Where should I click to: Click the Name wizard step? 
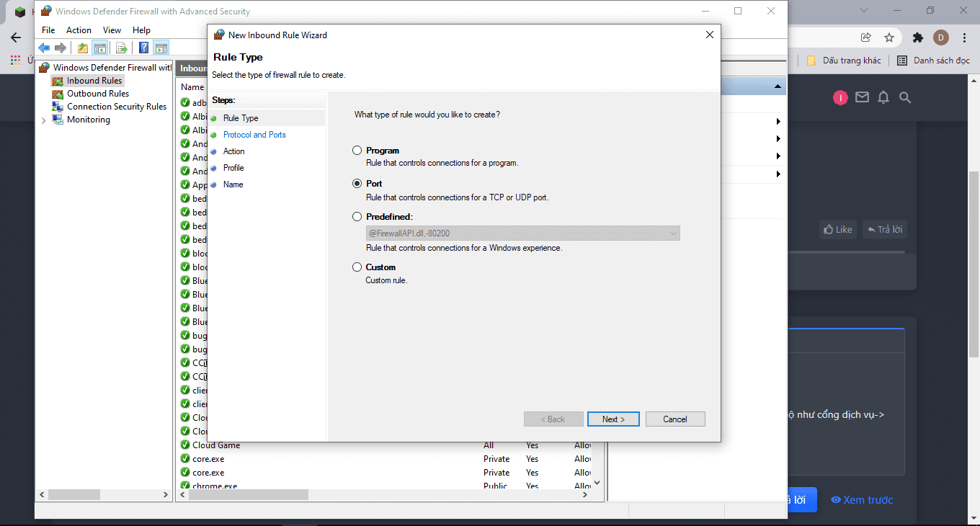pyautogui.click(x=233, y=184)
